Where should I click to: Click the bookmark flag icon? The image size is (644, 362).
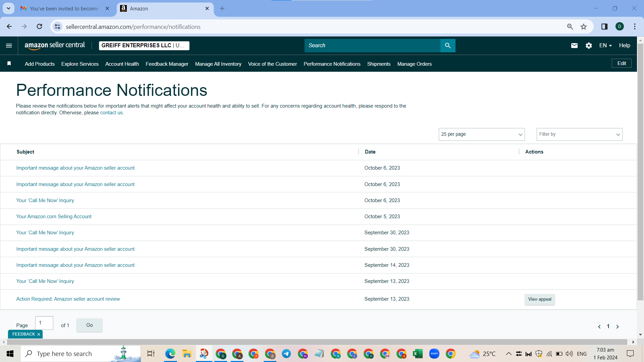point(9,64)
